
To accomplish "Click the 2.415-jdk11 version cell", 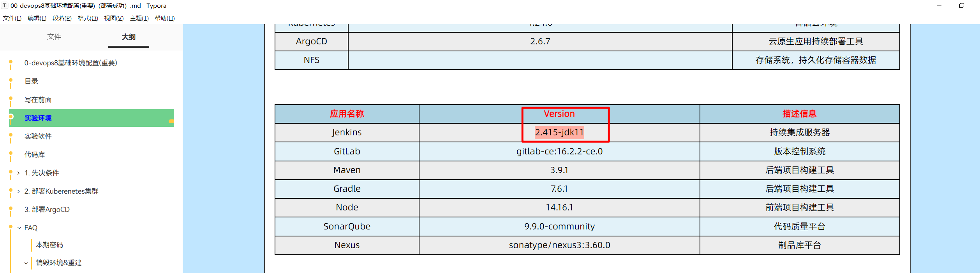I will (x=559, y=132).
